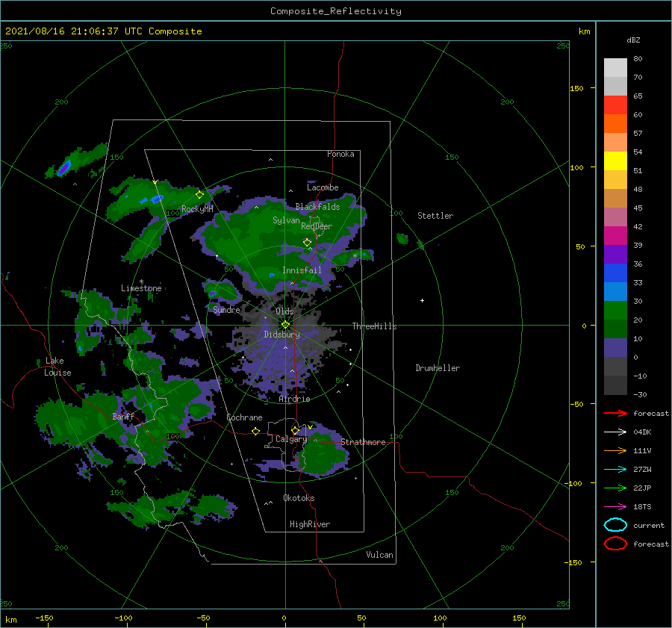Click the Composite_Reflectivity title

[335, 11]
